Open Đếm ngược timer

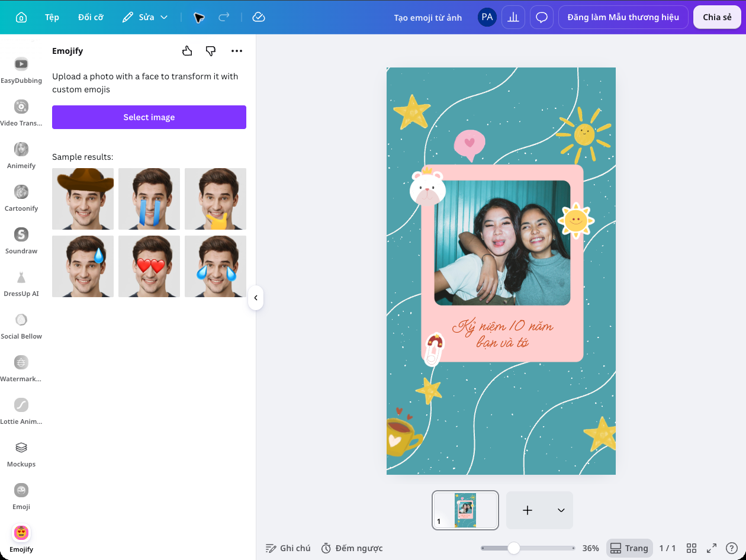click(x=352, y=548)
